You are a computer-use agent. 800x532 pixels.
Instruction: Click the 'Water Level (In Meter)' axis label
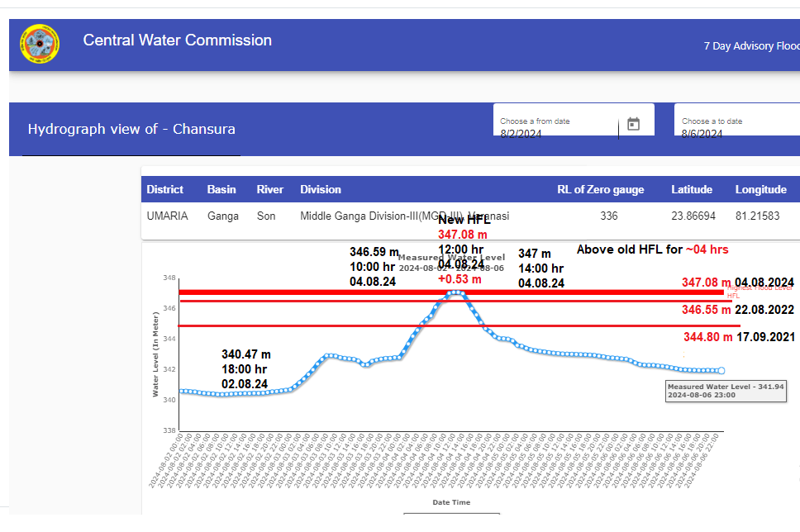coord(155,354)
